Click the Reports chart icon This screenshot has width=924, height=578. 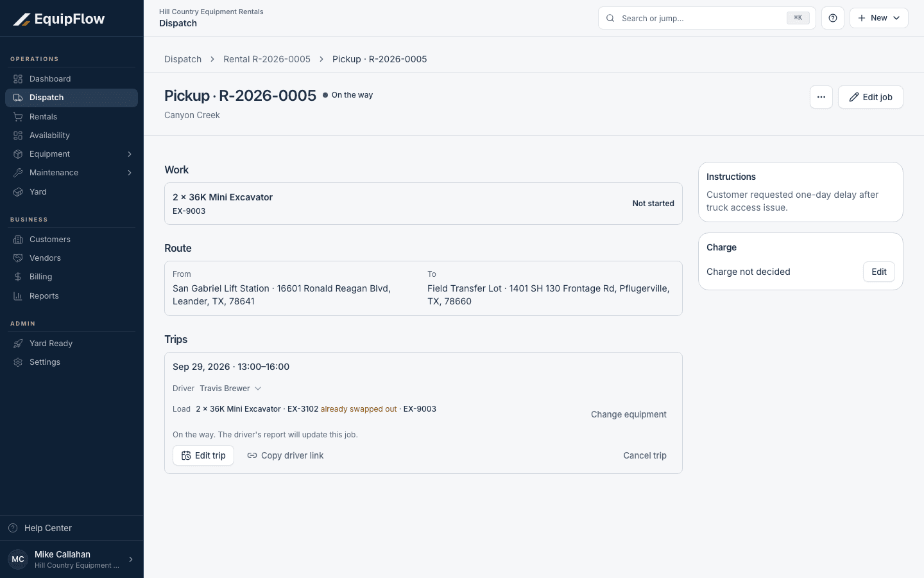pyautogui.click(x=18, y=296)
